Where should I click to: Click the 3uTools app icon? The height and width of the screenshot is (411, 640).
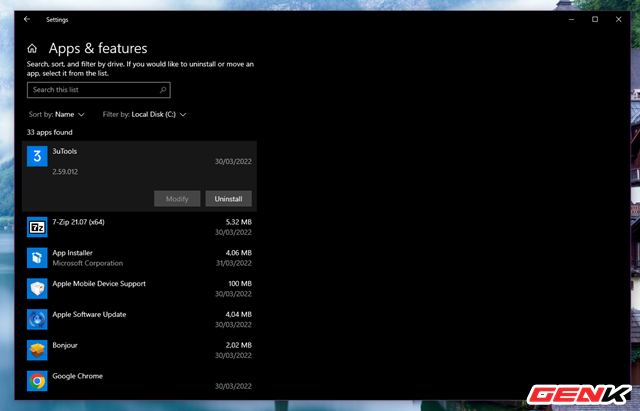(37, 157)
